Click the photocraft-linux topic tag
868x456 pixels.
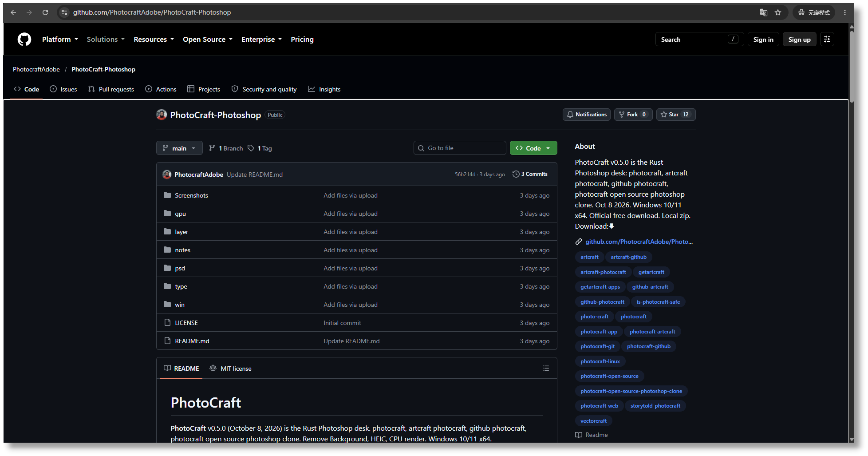click(600, 361)
